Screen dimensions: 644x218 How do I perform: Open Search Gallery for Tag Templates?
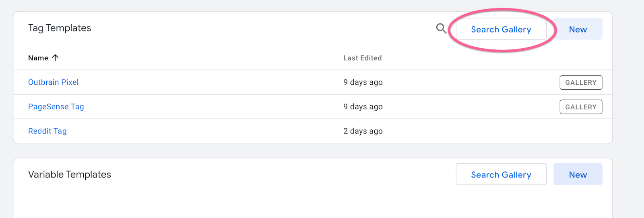pyautogui.click(x=501, y=29)
